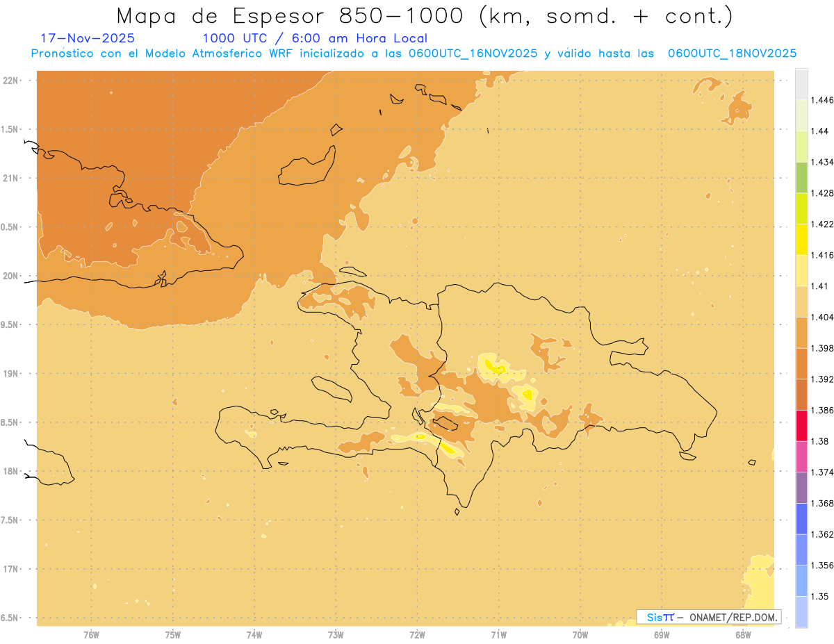Screen dimensions: 834x644
Task: Click the 1.35 colorbar value
Action: [x=819, y=596]
